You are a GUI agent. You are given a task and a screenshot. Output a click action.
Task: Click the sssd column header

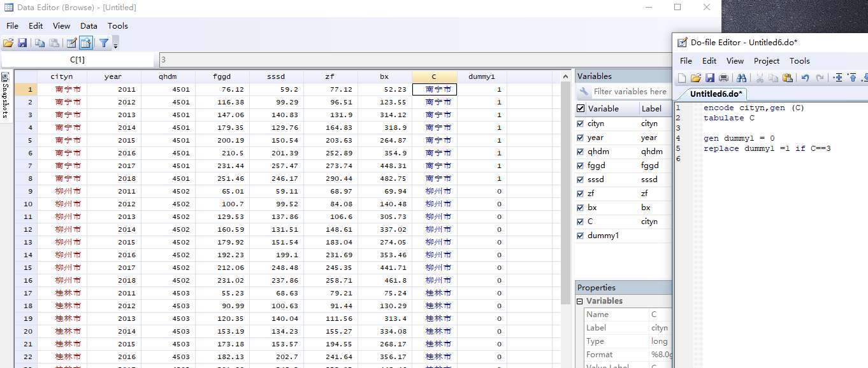point(276,76)
